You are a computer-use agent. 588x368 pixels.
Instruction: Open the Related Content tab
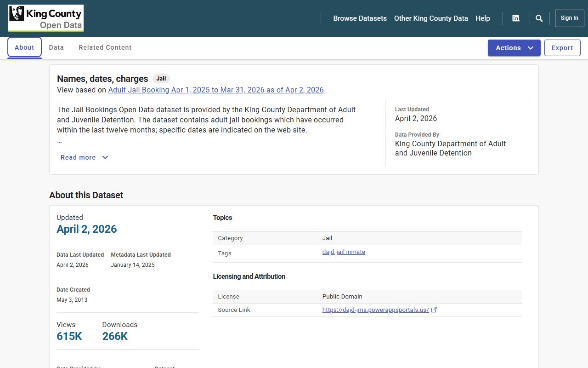(105, 47)
